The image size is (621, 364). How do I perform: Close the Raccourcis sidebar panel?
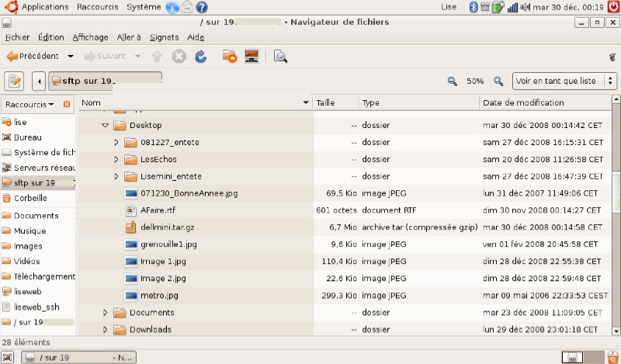[67, 104]
